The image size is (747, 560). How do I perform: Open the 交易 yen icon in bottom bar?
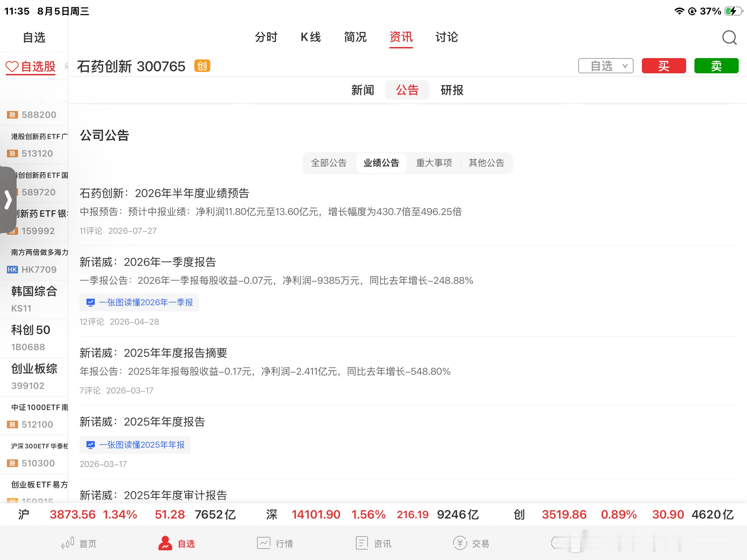(x=460, y=543)
